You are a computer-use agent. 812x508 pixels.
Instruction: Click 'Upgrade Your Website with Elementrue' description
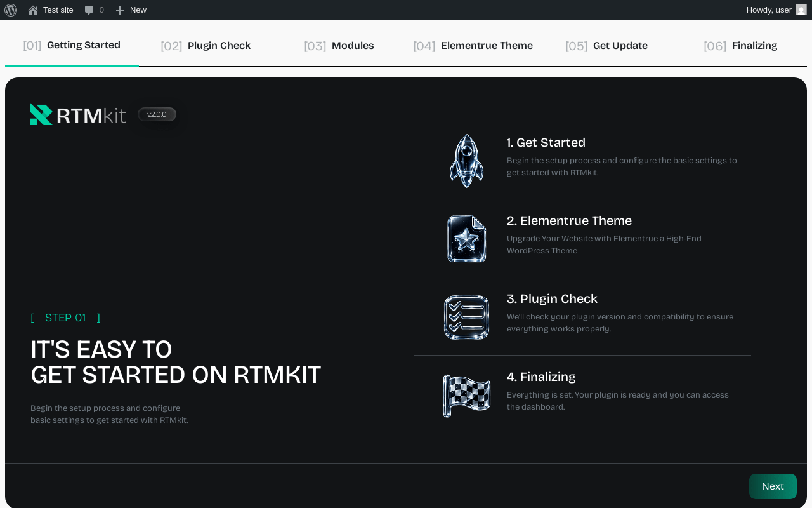pos(604,244)
